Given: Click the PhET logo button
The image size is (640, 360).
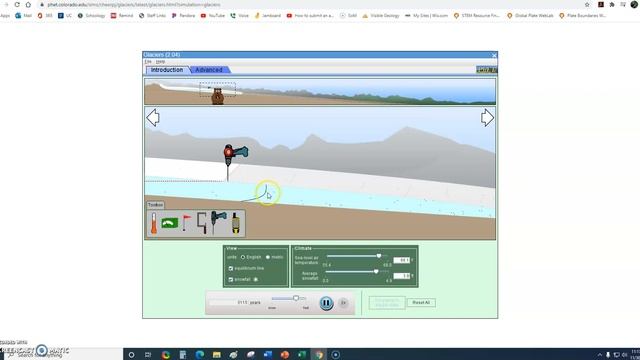Looking at the screenshot, I should pos(487,70).
